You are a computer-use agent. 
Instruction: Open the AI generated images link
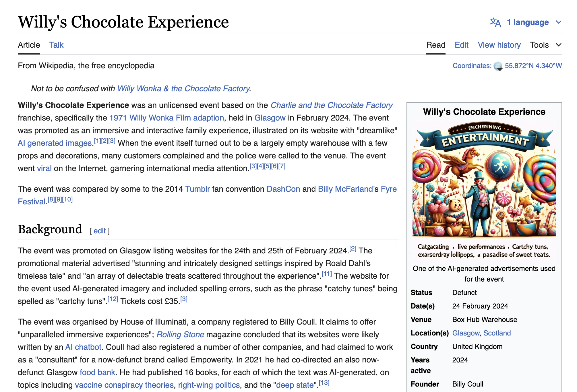(x=55, y=143)
